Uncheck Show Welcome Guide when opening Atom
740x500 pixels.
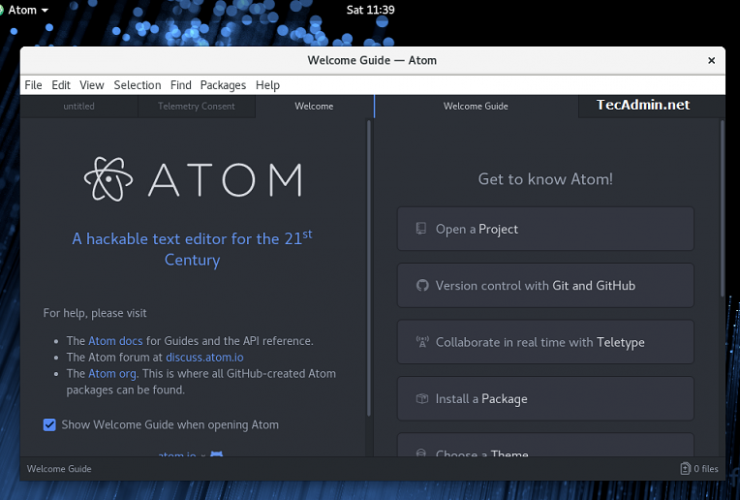pos(49,425)
